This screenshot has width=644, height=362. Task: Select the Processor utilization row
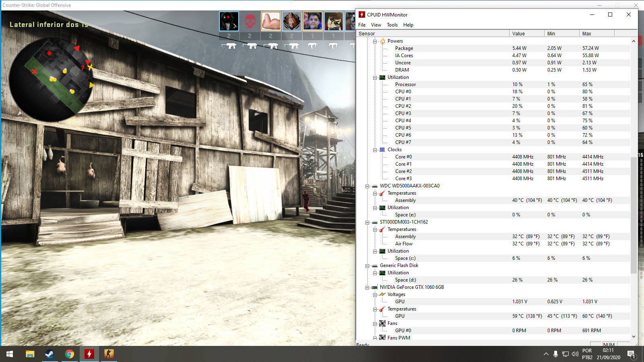493,84
